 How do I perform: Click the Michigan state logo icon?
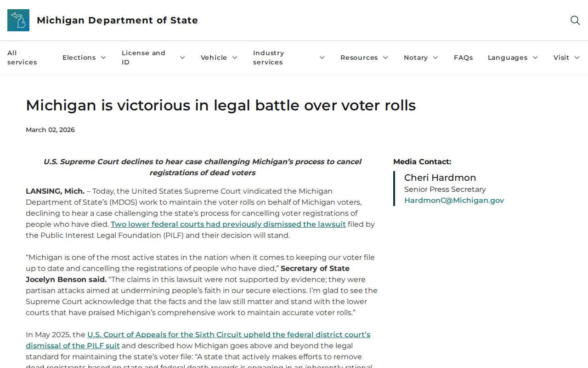pyautogui.click(x=18, y=20)
